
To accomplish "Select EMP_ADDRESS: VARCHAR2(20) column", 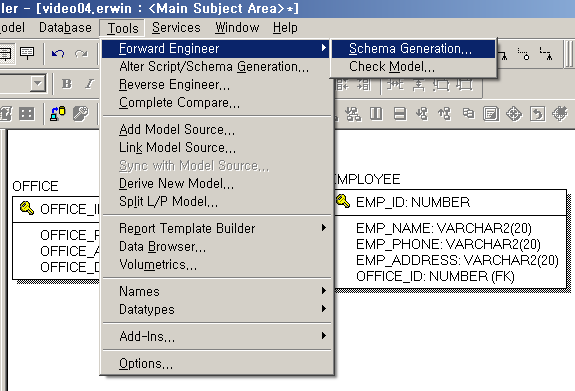I will pos(457,260).
